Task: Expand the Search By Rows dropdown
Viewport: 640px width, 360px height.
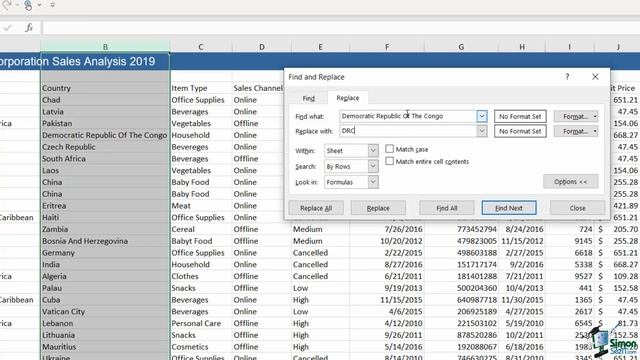Action: pos(373,166)
